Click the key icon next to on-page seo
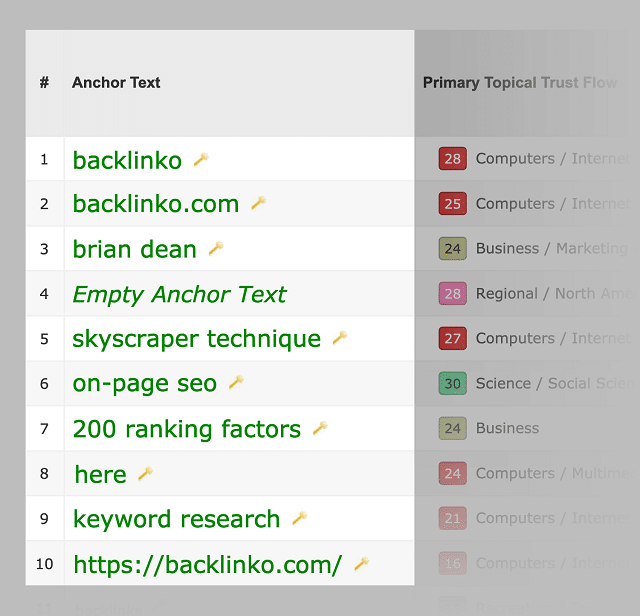Screen dimensions: 640x616 [x=236, y=382]
